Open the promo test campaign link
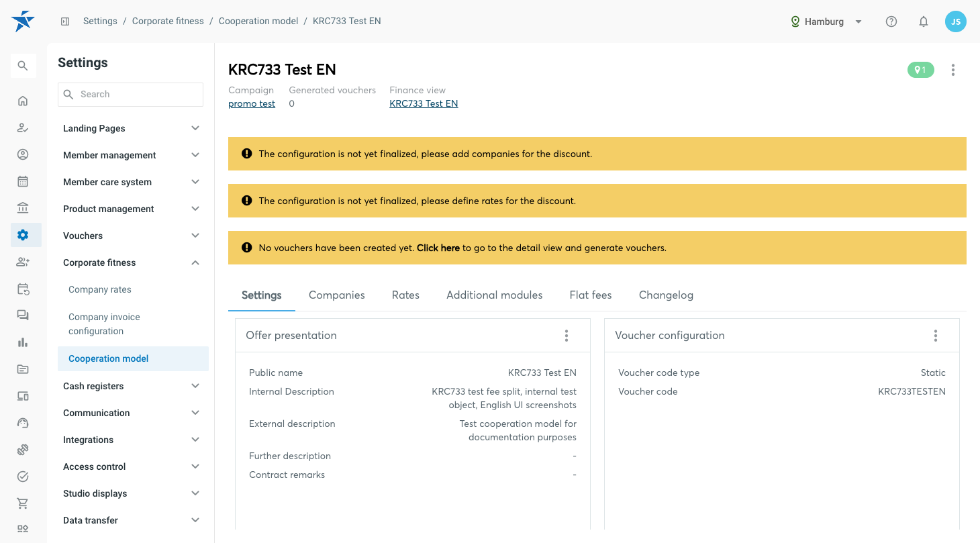 pos(252,103)
